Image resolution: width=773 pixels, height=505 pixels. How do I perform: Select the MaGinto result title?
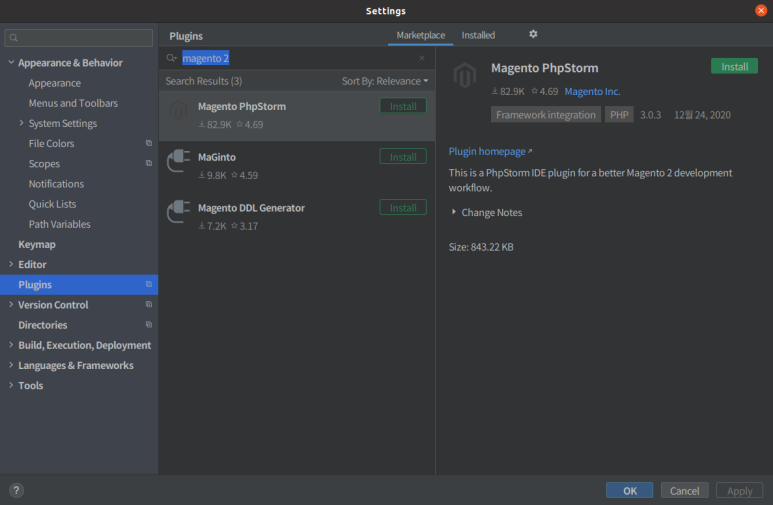coord(217,157)
